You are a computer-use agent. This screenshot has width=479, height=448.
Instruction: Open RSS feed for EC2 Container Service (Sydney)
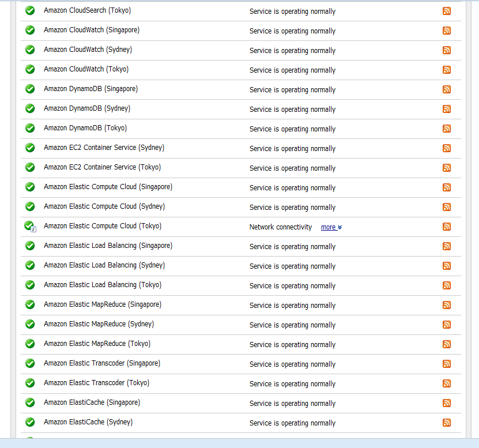tap(447, 148)
